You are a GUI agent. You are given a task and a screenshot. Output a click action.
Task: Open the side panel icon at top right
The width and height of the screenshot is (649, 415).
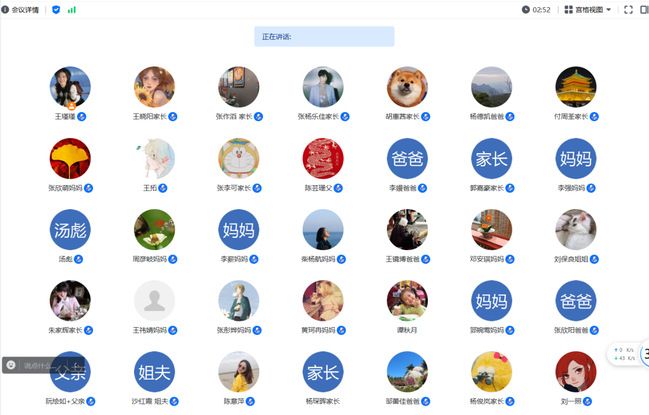click(x=645, y=10)
